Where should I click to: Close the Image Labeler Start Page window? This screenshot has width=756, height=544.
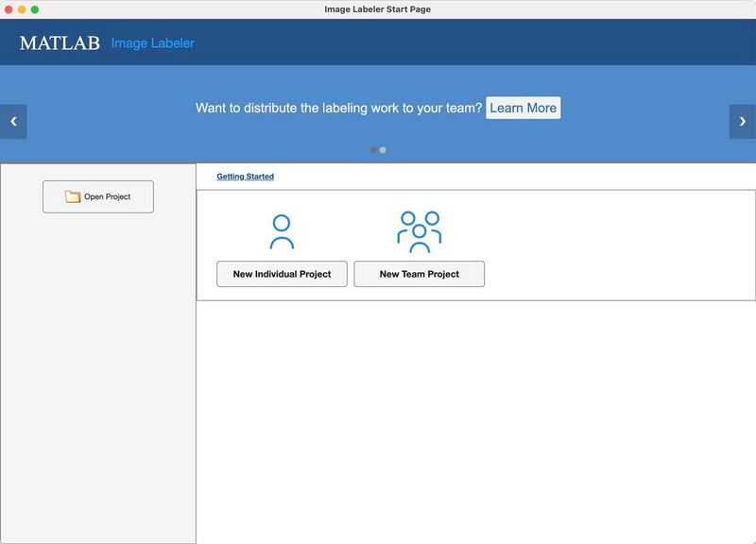pyautogui.click(x=9, y=9)
